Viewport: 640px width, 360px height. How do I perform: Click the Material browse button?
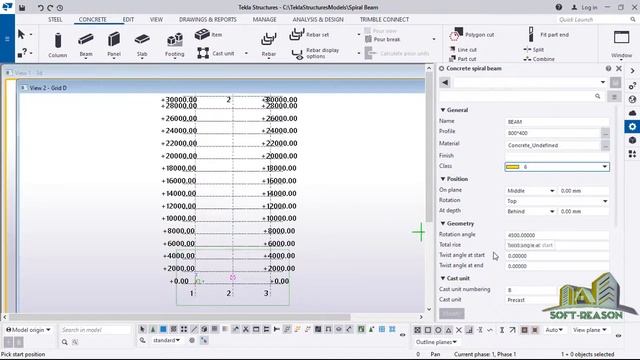pos(605,145)
